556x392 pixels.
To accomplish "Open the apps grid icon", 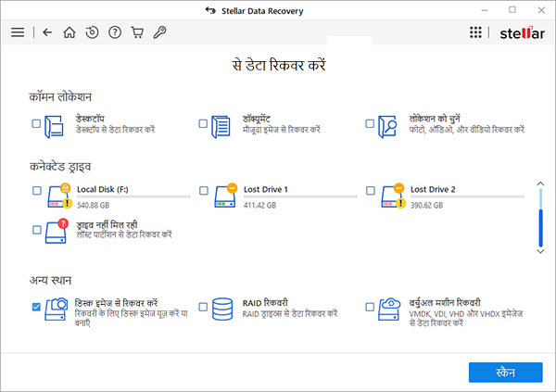I will tap(476, 32).
